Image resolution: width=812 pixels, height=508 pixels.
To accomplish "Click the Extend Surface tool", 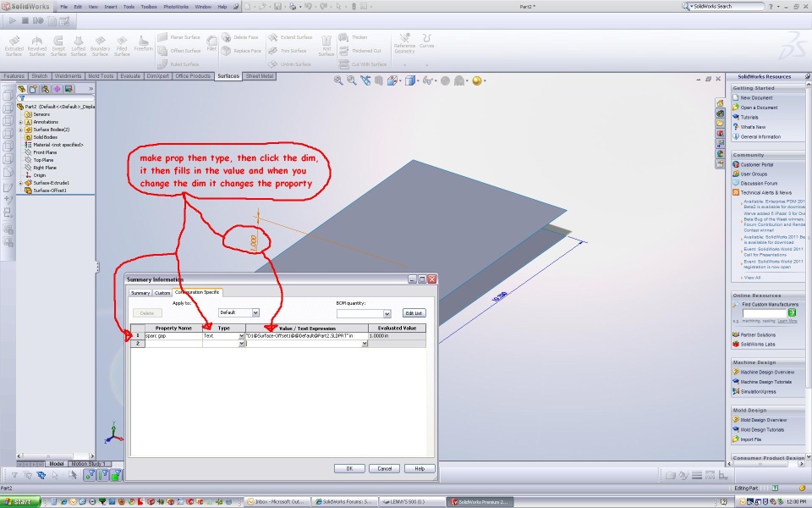I will [x=290, y=37].
